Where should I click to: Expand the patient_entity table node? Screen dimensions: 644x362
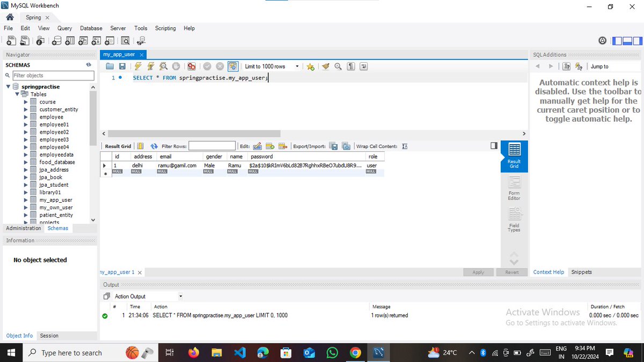pyautogui.click(x=26, y=215)
